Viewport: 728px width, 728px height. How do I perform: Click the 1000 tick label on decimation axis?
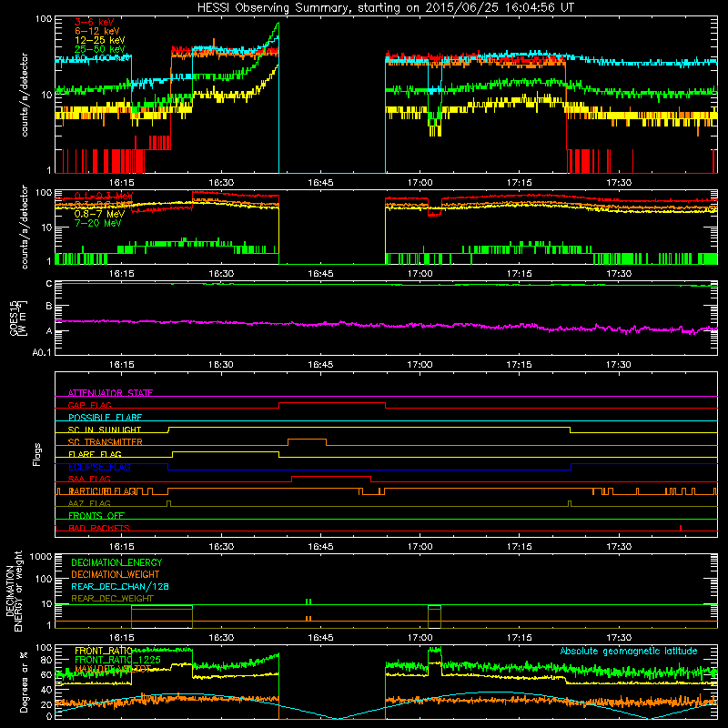41,556
